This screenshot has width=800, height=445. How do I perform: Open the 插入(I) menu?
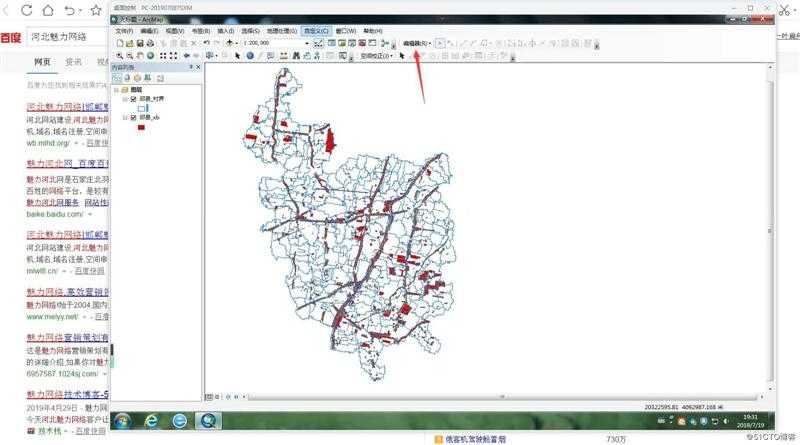click(x=226, y=31)
